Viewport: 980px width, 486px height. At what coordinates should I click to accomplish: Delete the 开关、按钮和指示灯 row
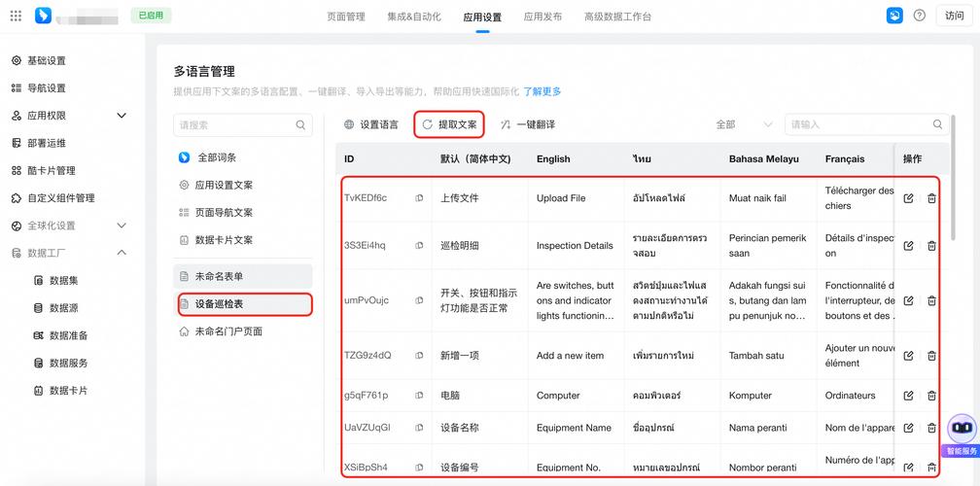tap(931, 300)
